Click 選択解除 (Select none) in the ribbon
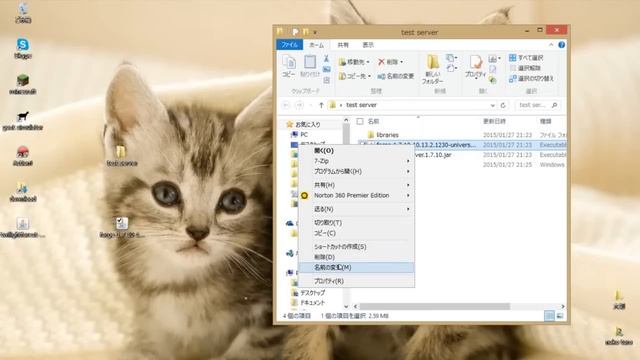Screen dimensions: 640x360 coord(525,68)
